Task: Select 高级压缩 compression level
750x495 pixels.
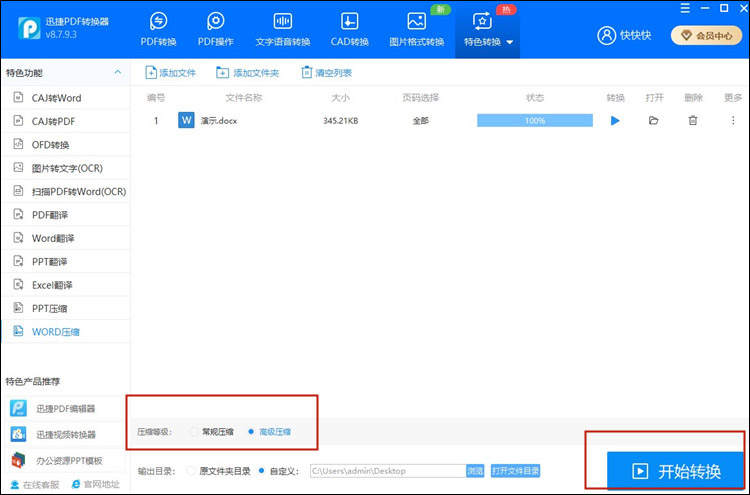Action: [x=269, y=432]
